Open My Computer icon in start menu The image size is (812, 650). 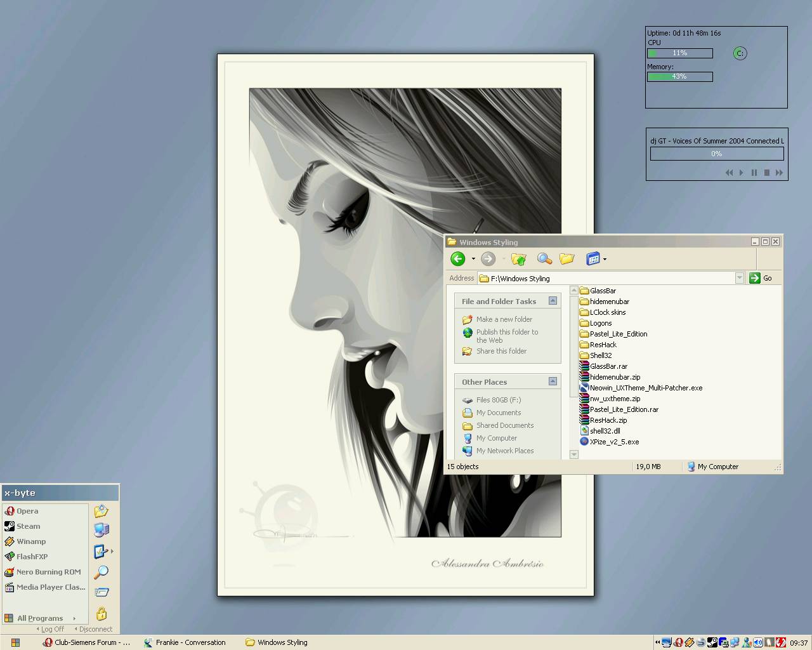point(101,529)
